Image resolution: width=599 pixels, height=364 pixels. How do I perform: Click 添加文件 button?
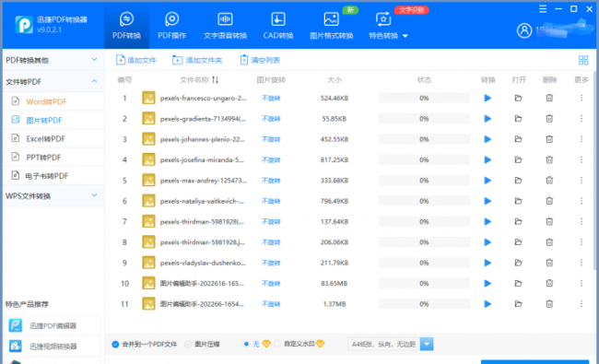136,60
